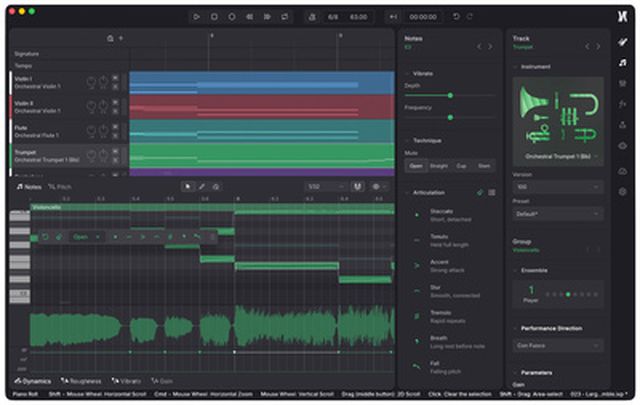Toggle the metronome icon
The width and height of the screenshot is (640, 405).
pos(312,17)
